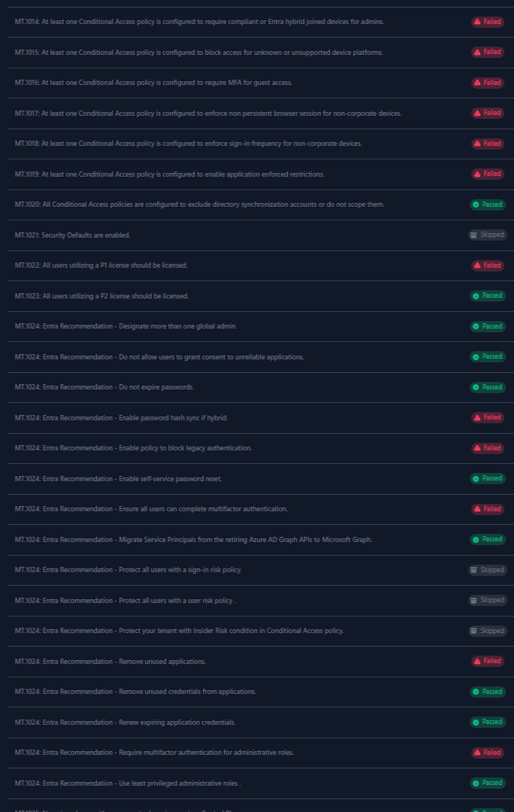Click Failed badge for block legacy authentication

[488, 448]
